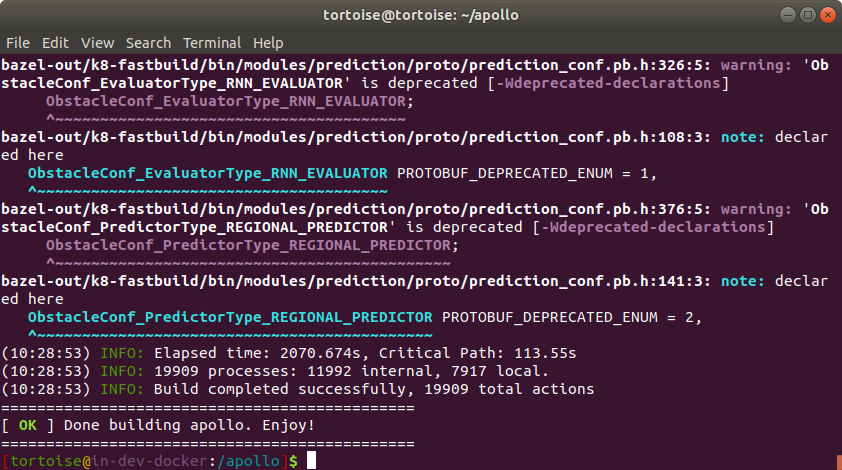This screenshot has width=842, height=470.
Task: Click the '-Wdeprecated-declarations' flag after RNN_EVALUATOR
Action: click(608, 83)
